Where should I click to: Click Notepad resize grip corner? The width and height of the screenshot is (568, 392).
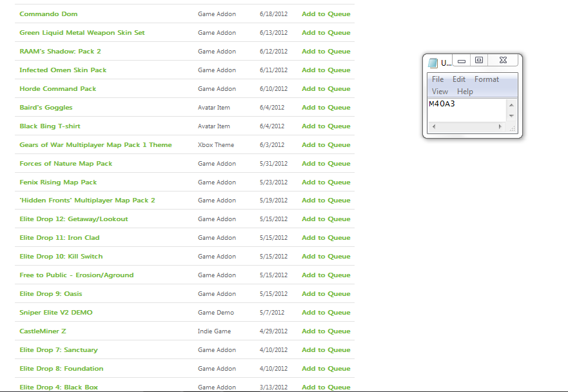point(512,128)
